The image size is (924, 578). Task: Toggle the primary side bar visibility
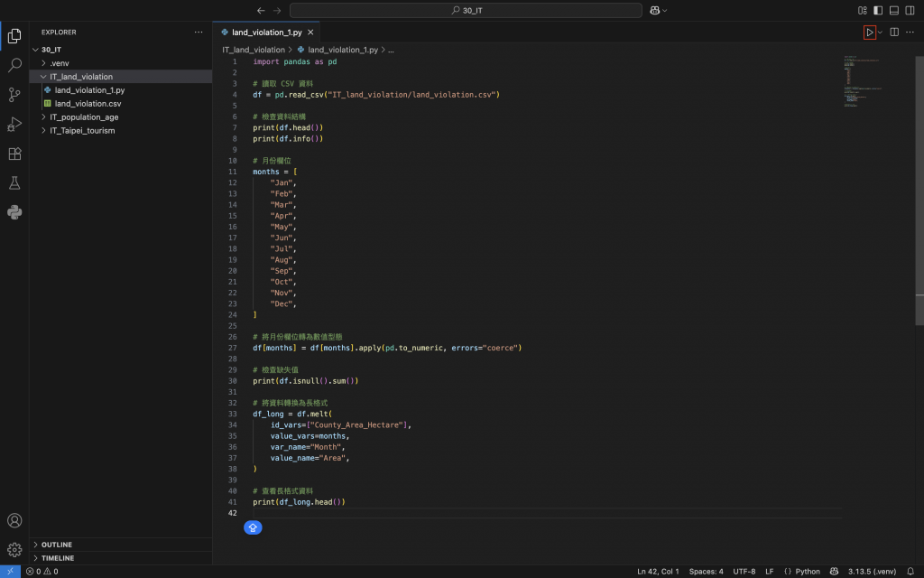click(878, 11)
